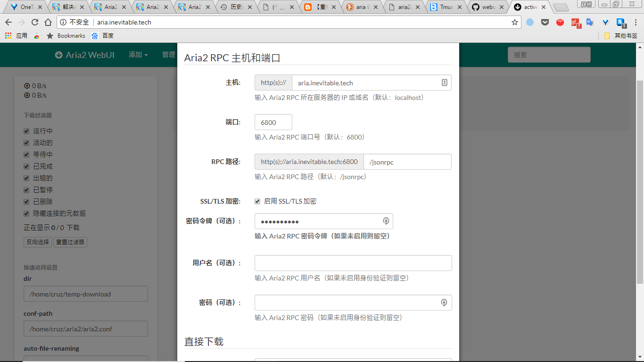Click into the 用户名 input field
The width and height of the screenshot is (644, 362).
tap(353, 263)
